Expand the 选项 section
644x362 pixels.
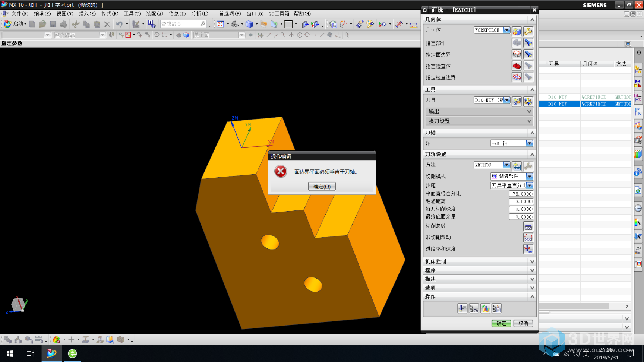[479, 288]
